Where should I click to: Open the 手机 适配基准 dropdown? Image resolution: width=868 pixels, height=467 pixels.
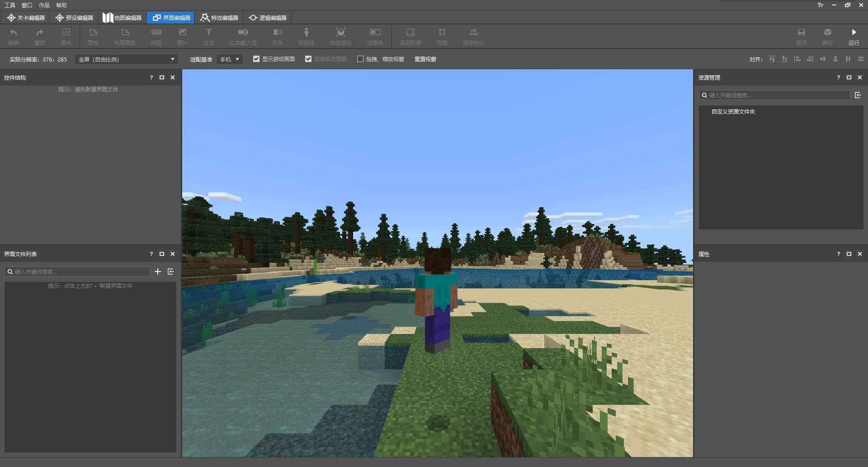230,60
